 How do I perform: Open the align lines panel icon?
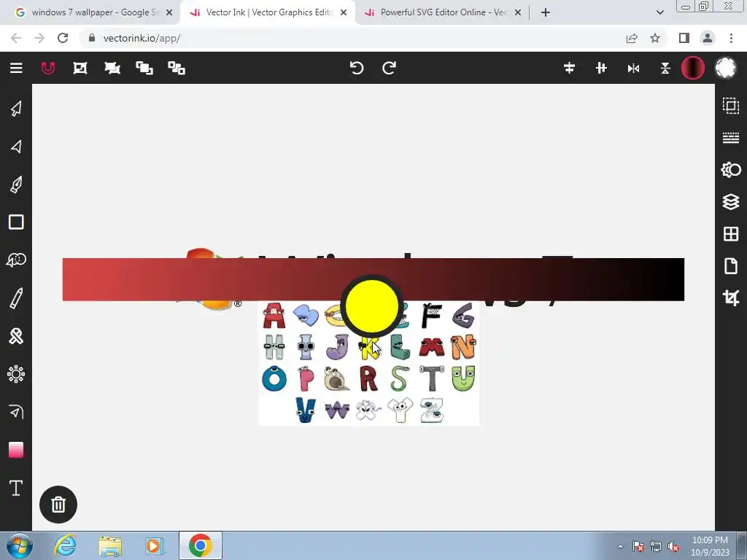(731, 138)
